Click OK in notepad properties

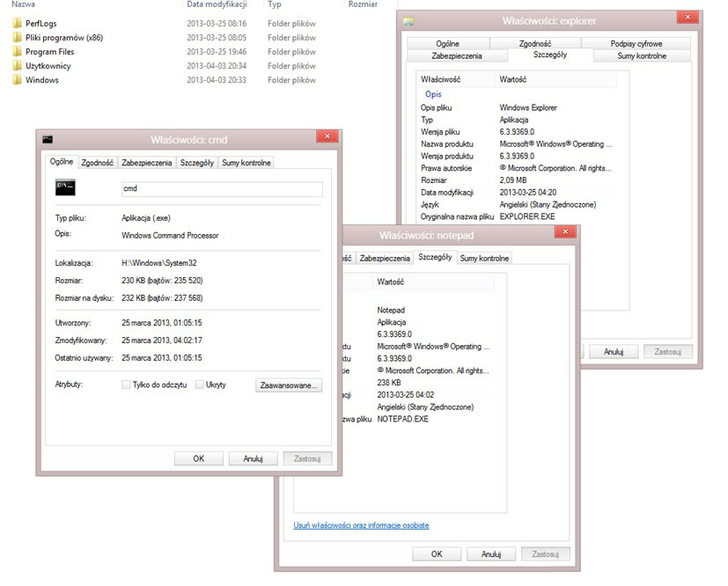[x=437, y=554]
